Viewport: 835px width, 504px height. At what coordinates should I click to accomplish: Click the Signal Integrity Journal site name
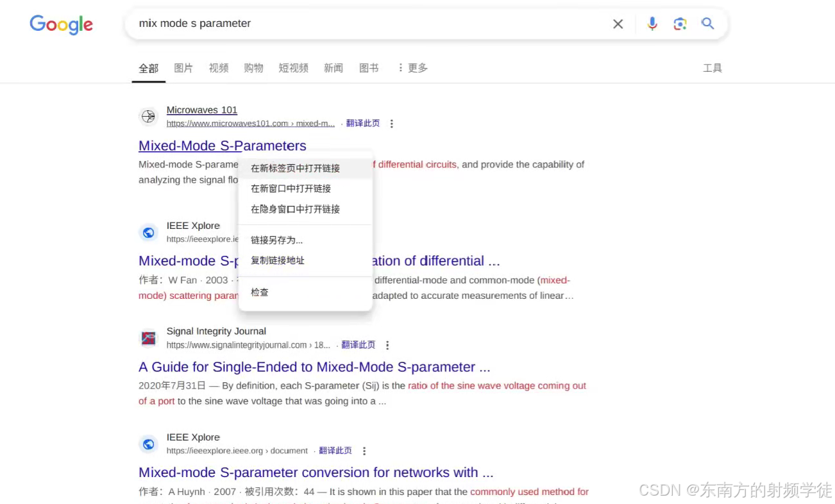[216, 332]
